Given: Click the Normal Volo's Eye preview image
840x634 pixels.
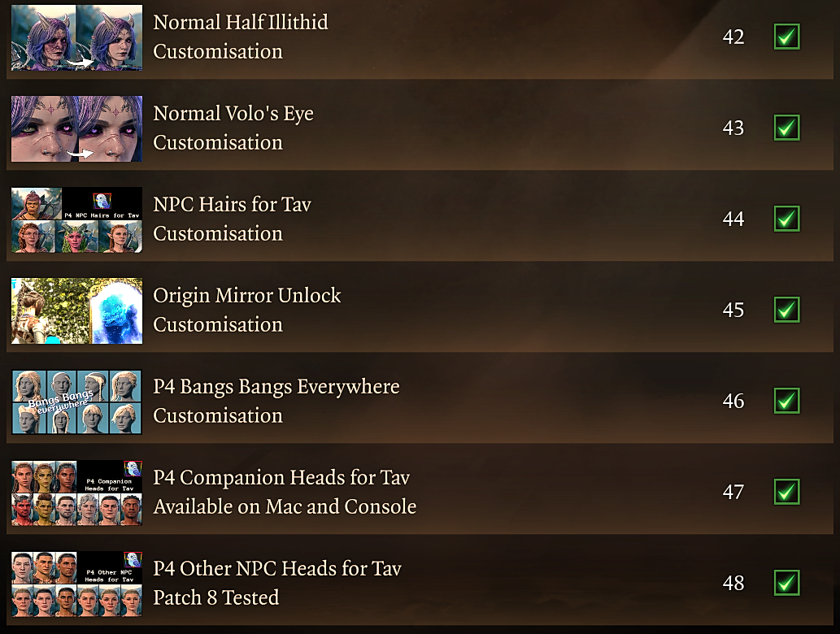Looking at the screenshot, I should 76,128.
